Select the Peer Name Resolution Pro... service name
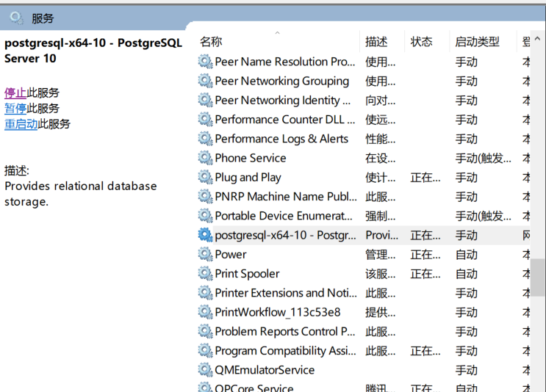The width and height of the screenshot is (546, 392). 285,62
